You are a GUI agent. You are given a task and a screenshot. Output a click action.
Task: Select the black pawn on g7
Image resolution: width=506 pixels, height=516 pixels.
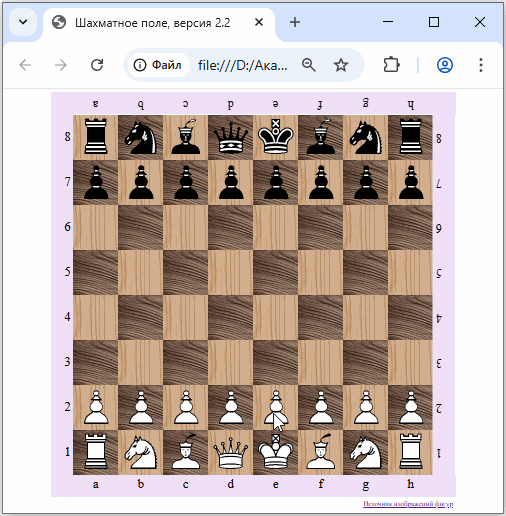point(366,182)
